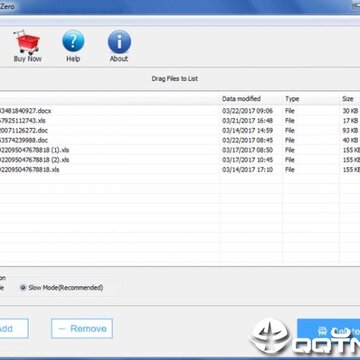Click the 30 KB size cell
The image size is (360, 360).
350,111
